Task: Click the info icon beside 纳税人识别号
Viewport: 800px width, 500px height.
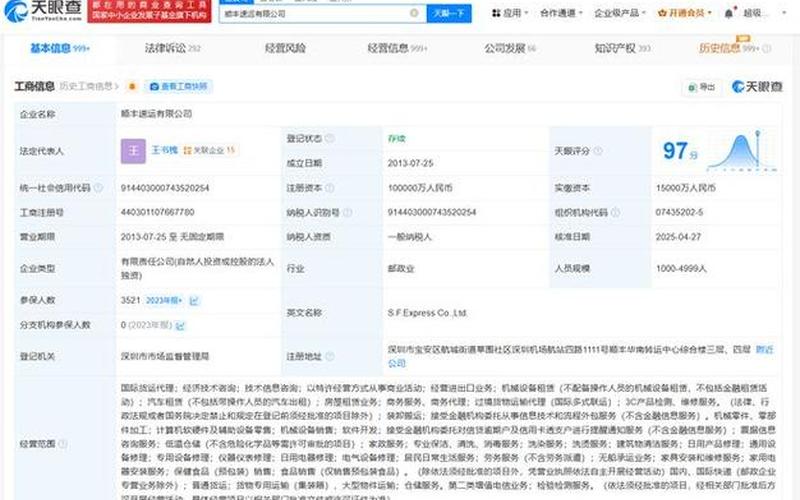Action: coord(347,212)
